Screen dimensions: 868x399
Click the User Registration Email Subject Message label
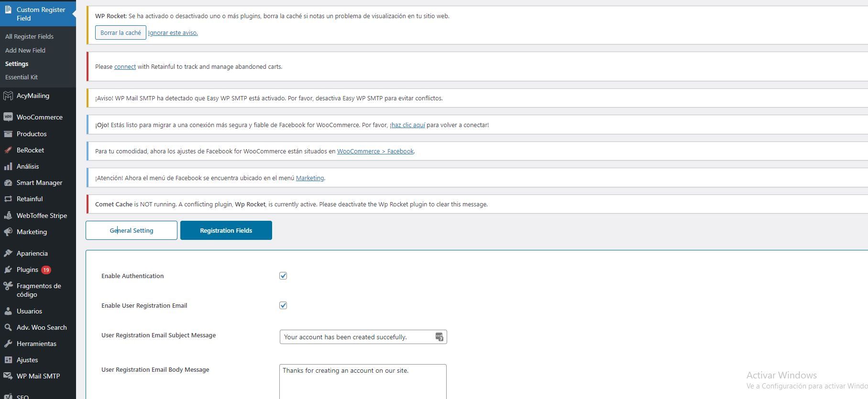158,335
